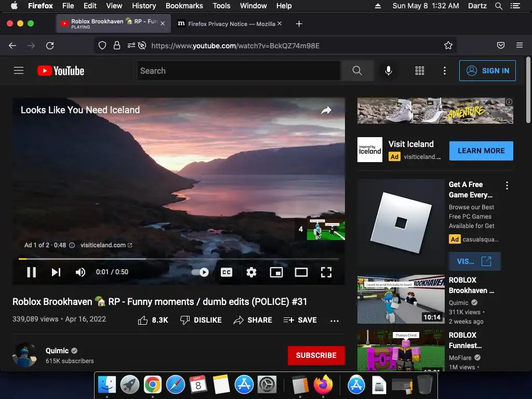Switch to theater mode icon
532x399 pixels.
tap(301, 272)
